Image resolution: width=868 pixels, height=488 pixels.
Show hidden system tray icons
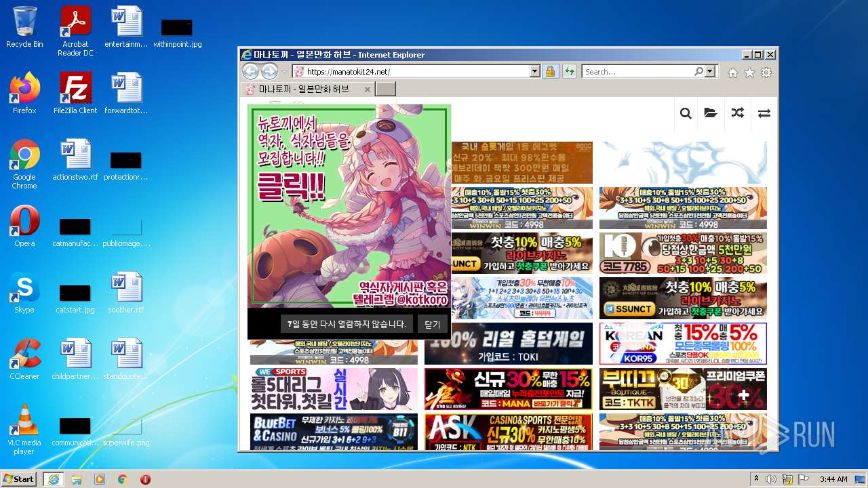tap(756, 479)
